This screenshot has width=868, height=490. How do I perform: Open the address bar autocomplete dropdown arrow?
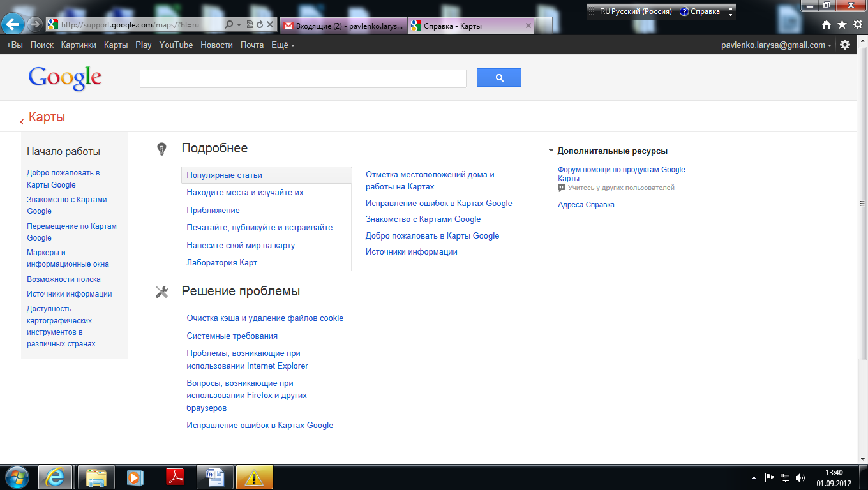click(x=239, y=25)
